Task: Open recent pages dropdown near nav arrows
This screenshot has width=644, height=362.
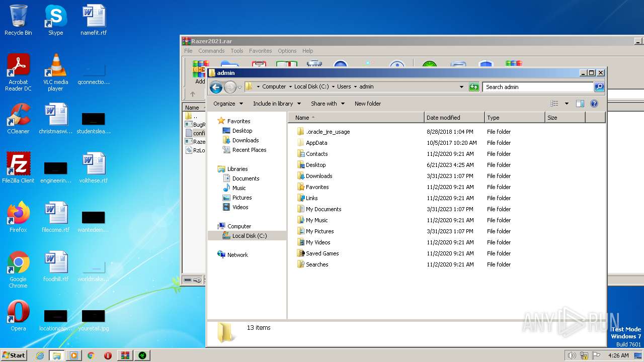Action: click(x=239, y=87)
